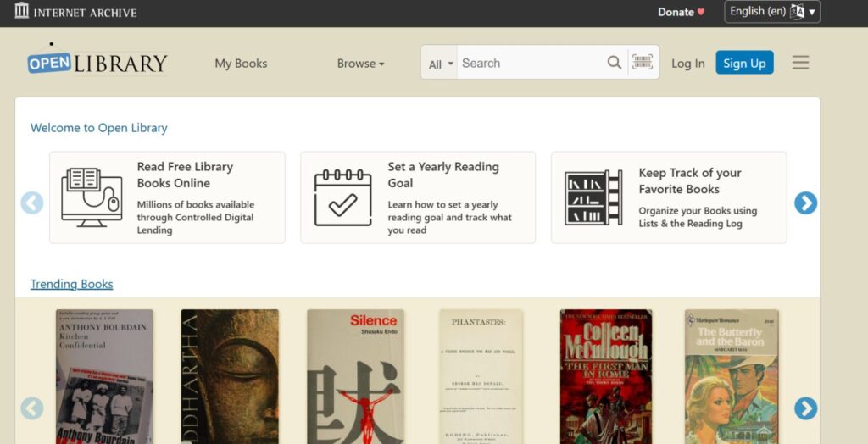Click the search magnifying glass icon
868x444 pixels.
pyautogui.click(x=615, y=63)
